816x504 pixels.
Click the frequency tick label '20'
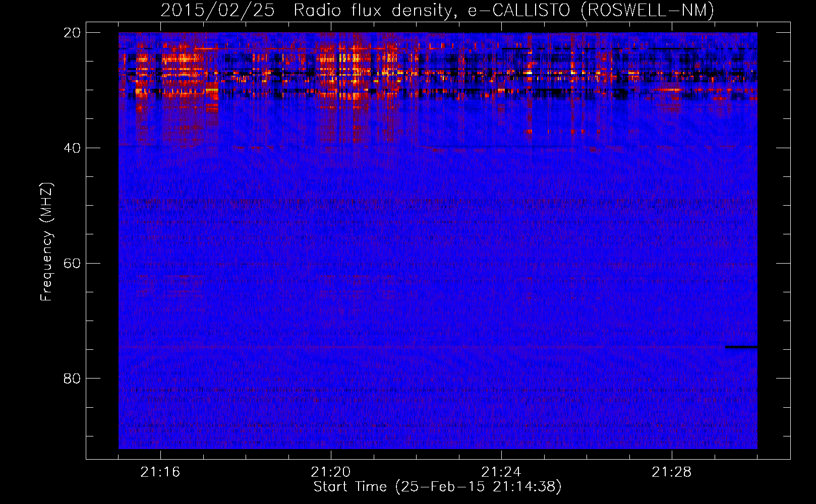72,33
